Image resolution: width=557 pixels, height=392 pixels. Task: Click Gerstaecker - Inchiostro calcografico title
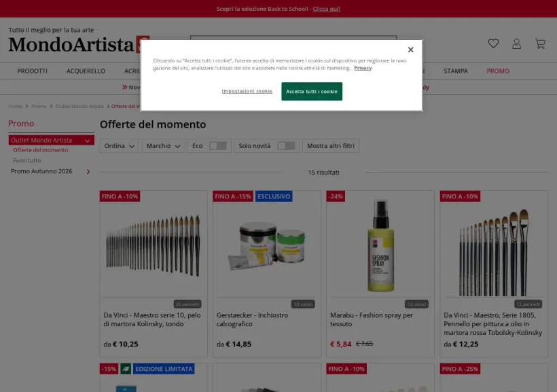click(252, 319)
